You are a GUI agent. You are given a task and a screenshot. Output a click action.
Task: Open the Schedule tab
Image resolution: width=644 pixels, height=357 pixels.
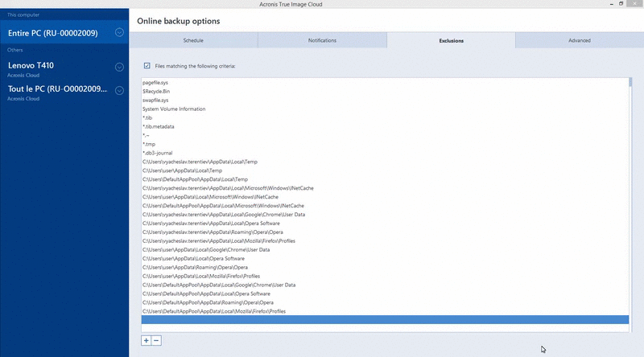click(x=193, y=40)
